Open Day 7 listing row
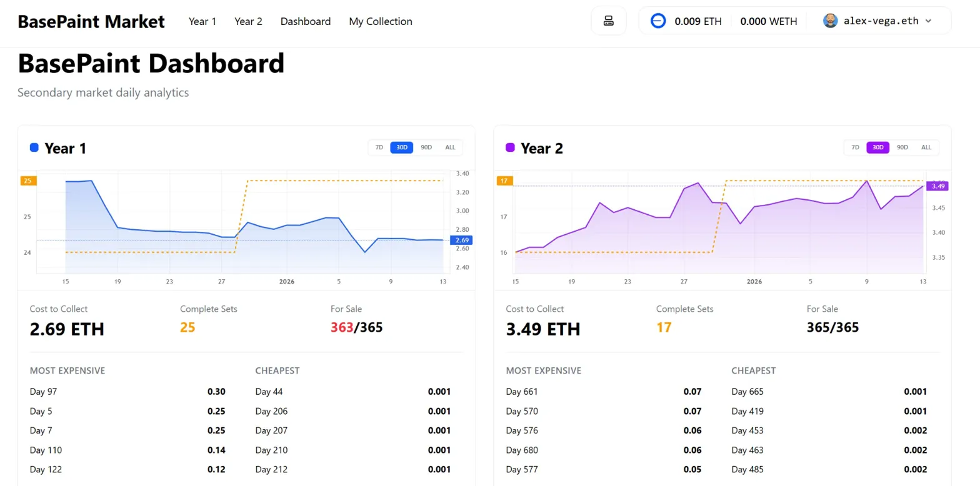Screen dimensions: 980x486 click(x=127, y=430)
